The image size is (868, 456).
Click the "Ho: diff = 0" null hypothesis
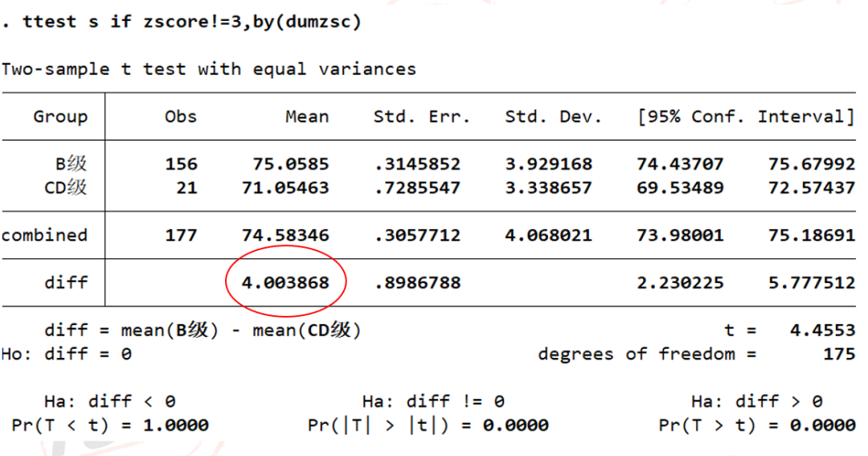[x=67, y=354]
